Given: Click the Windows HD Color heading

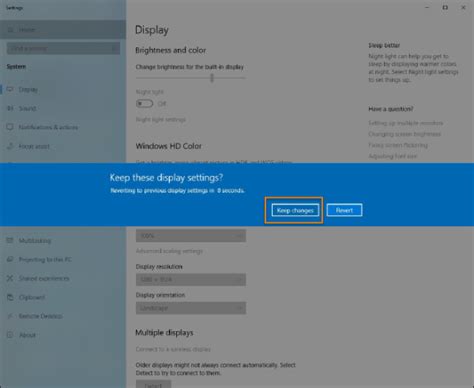Looking at the screenshot, I should (x=168, y=146).
